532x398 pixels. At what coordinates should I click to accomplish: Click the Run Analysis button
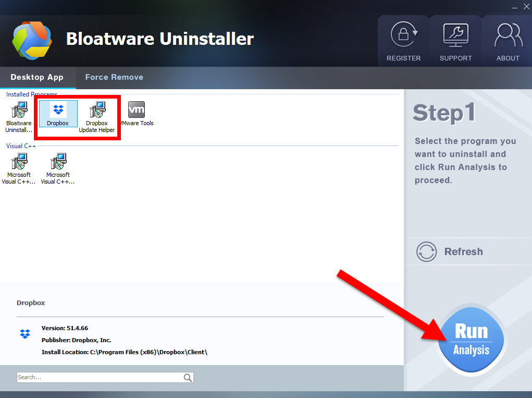click(471, 340)
